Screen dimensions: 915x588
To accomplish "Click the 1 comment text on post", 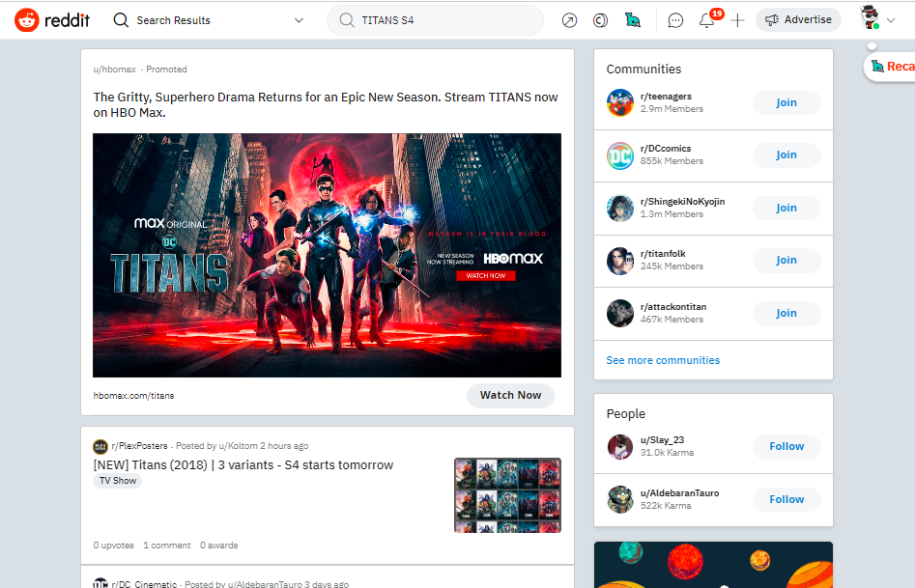I will [167, 546].
